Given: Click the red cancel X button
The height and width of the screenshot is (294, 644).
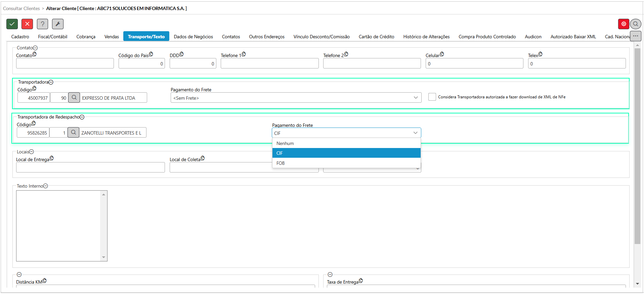Looking at the screenshot, I should pos(27,24).
